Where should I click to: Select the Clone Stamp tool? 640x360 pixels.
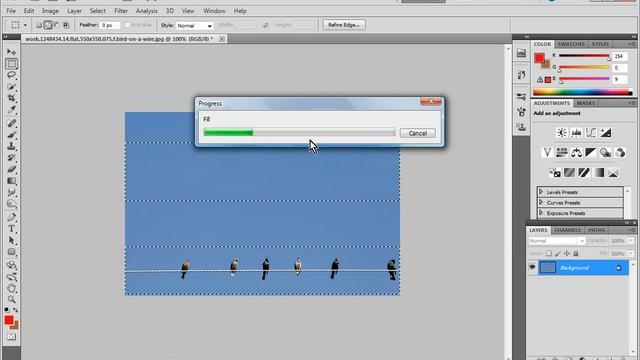tap(11, 146)
